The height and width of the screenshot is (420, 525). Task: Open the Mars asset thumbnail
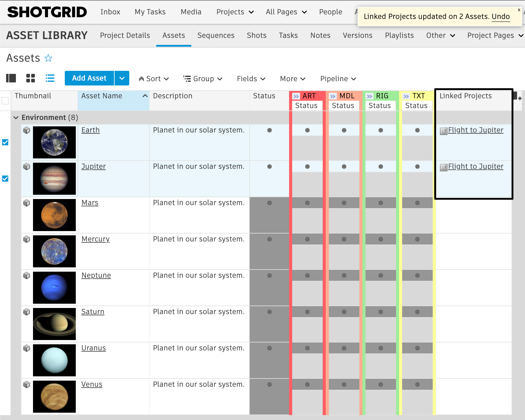tap(54, 215)
